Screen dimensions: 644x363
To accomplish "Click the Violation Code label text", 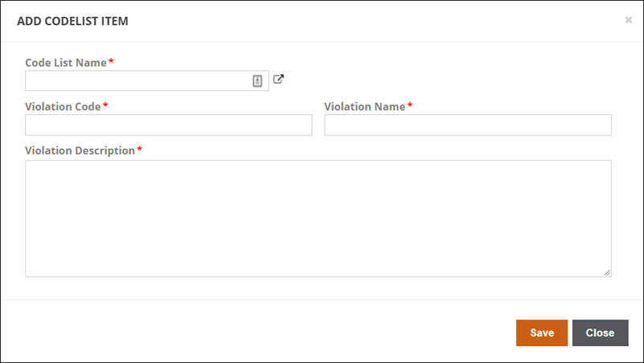I will tap(63, 106).
